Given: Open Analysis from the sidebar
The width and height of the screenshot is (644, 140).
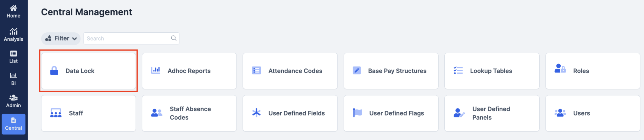Looking at the screenshot, I should 14,35.
